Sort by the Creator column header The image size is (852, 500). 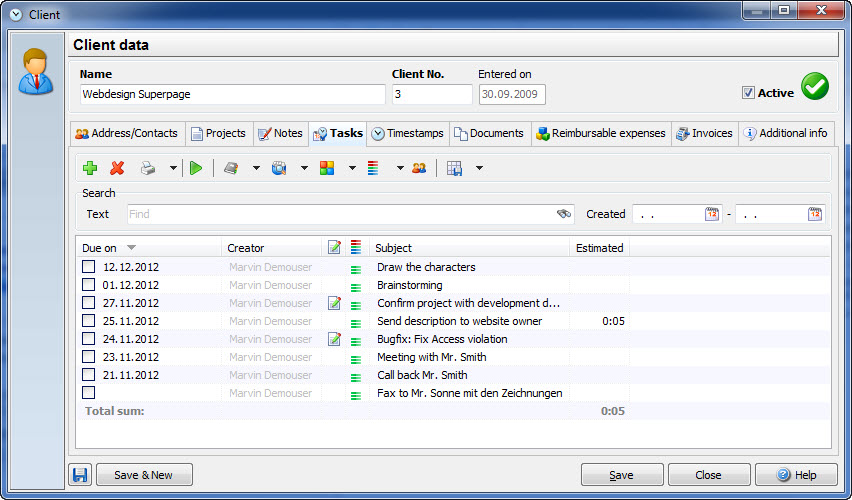pos(272,248)
